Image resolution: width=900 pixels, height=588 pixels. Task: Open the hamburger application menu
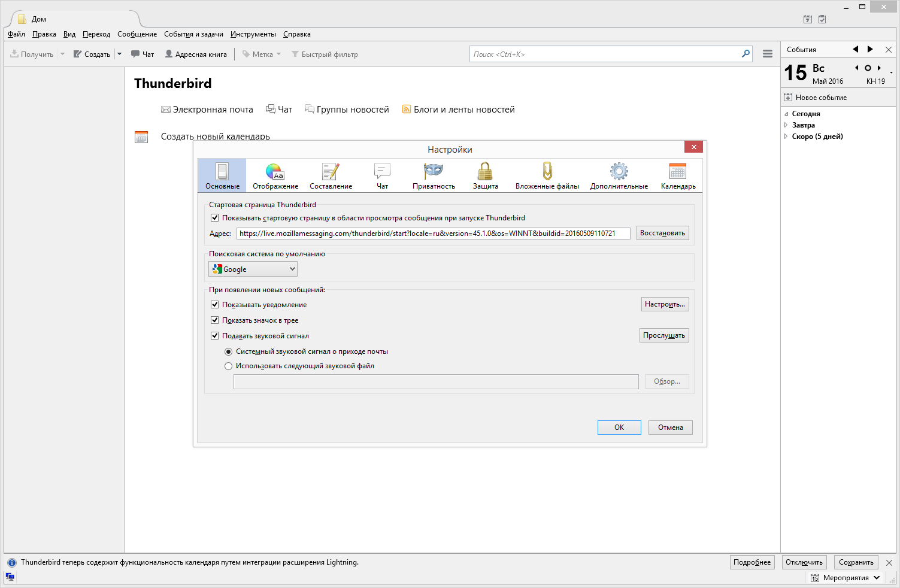(x=768, y=54)
